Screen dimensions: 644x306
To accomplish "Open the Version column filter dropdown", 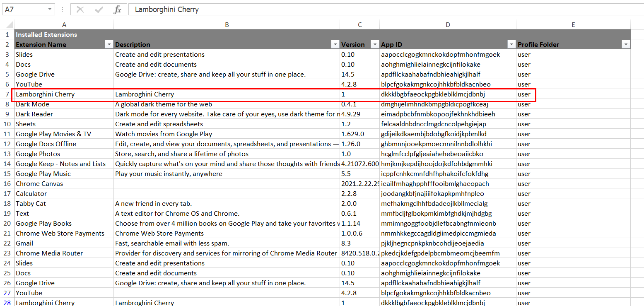I will click(375, 44).
